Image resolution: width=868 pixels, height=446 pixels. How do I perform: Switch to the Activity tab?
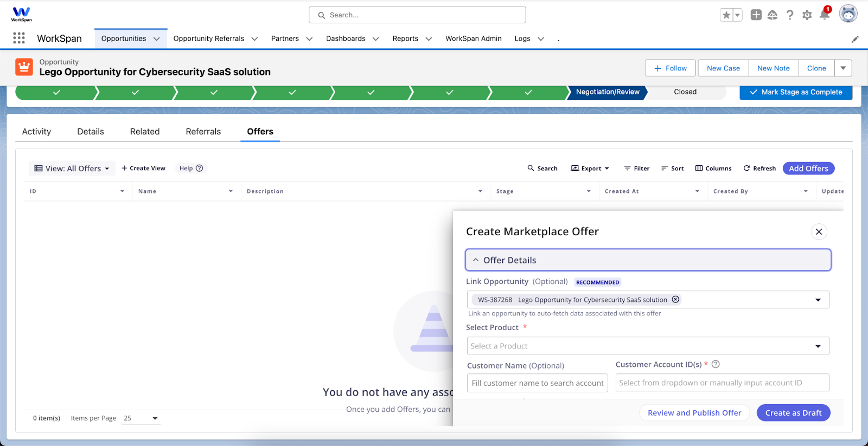point(36,132)
